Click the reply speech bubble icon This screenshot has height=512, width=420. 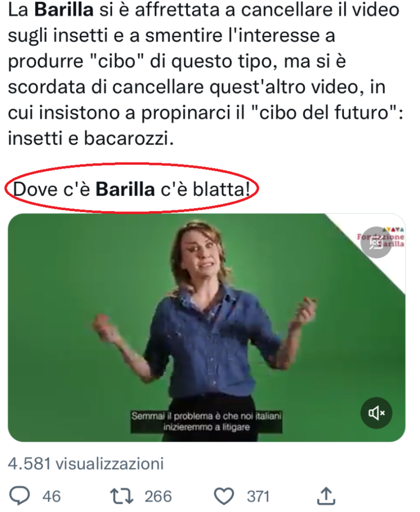click(x=19, y=495)
